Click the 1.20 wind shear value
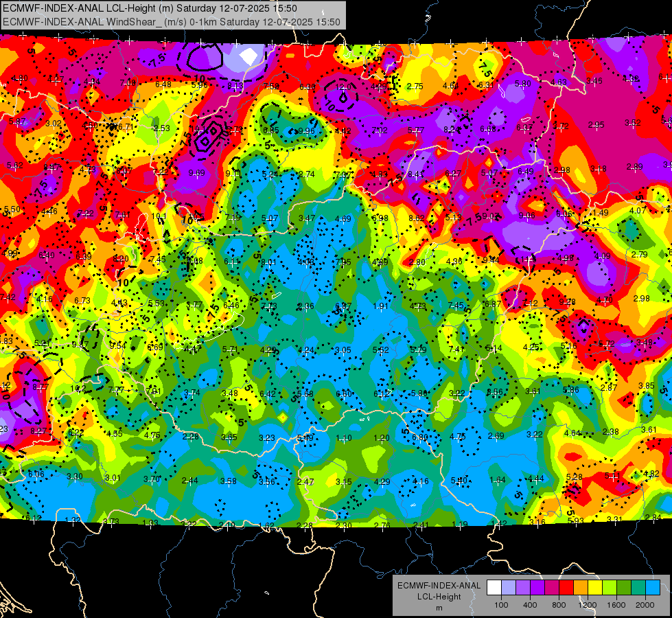The image size is (672, 618). pos(381,438)
